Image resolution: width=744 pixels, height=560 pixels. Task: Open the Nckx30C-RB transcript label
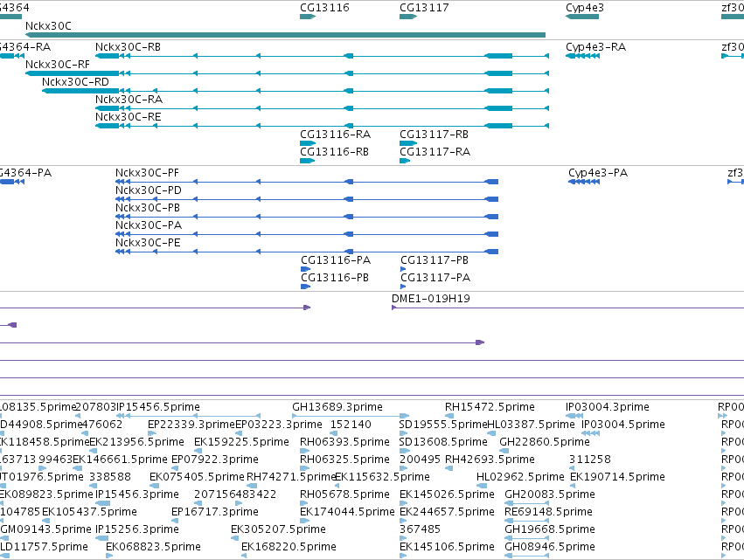(129, 47)
